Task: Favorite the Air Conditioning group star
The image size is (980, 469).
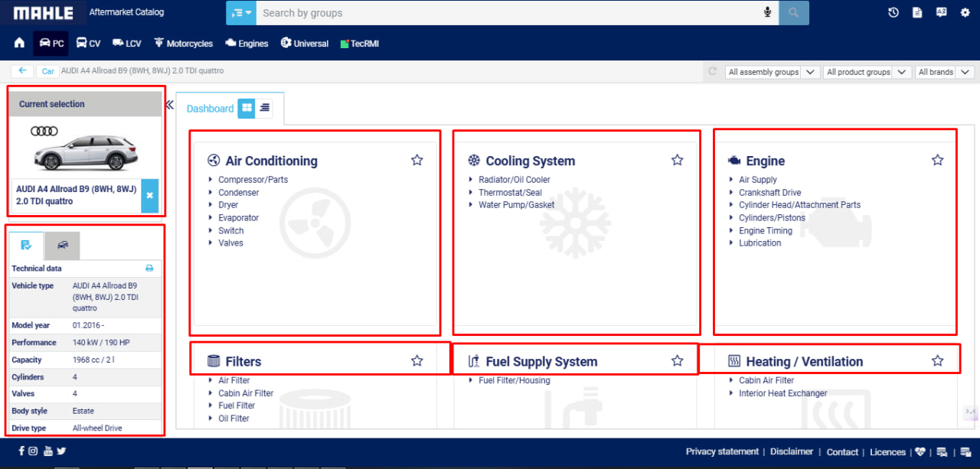Action: click(x=416, y=160)
